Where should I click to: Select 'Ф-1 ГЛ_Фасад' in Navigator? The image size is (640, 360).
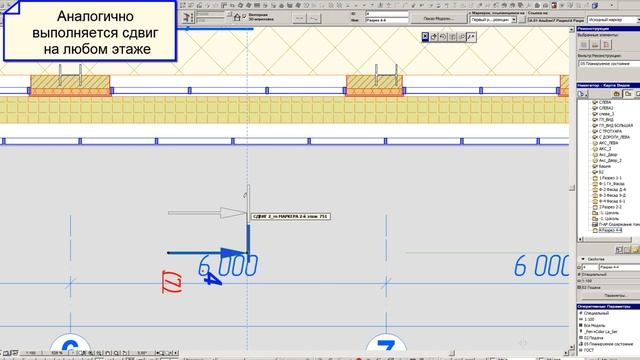click(x=611, y=184)
